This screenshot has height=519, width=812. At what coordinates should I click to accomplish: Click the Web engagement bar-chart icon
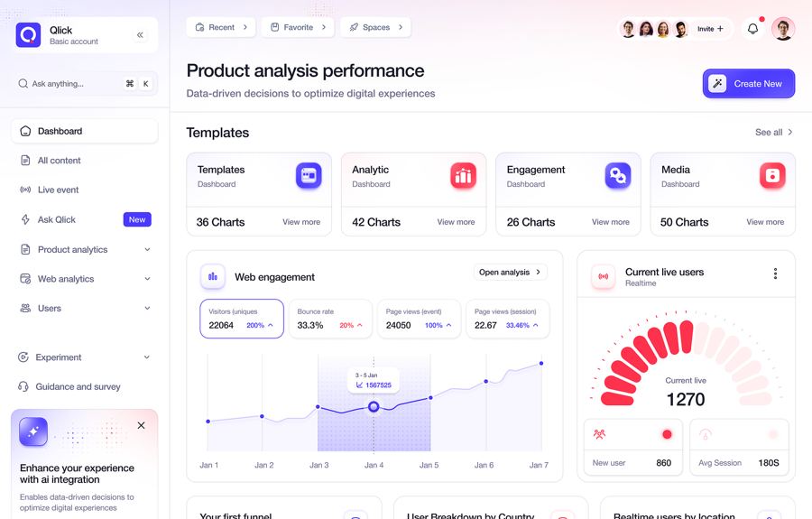(x=213, y=276)
